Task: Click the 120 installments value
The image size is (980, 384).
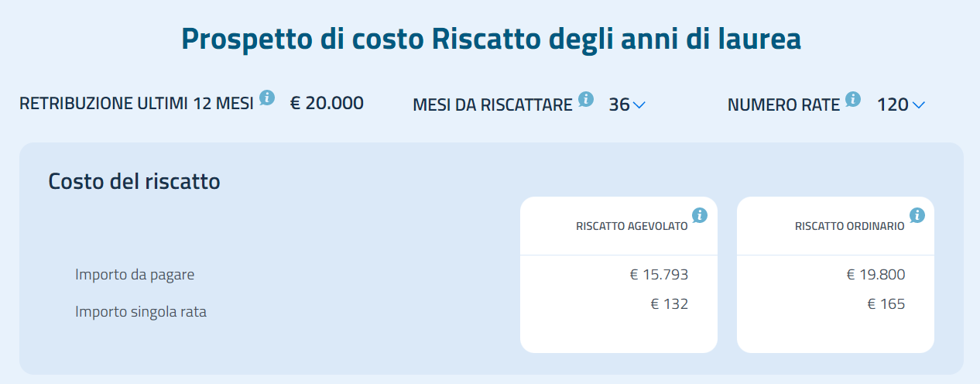Action: [x=893, y=105]
